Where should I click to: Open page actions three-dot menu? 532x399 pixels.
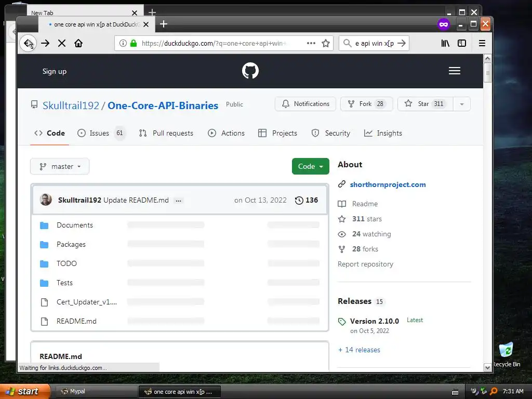[311, 43]
